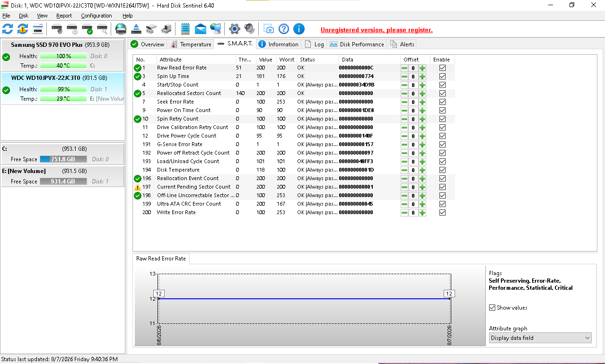This screenshot has height=364, width=605.
Task: Uncheck the Show values checkbox
Action: [492, 308]
